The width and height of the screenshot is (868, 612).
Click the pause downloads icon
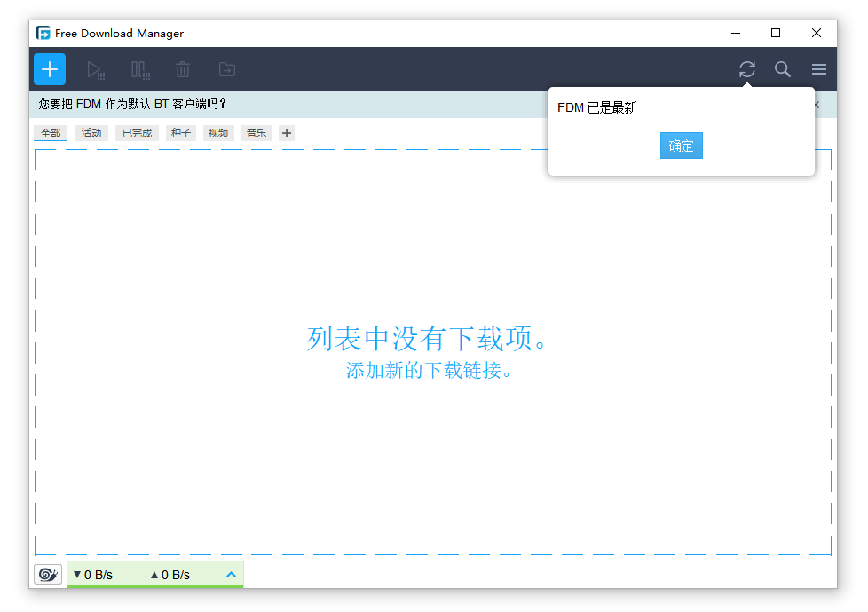click(139, 68)
